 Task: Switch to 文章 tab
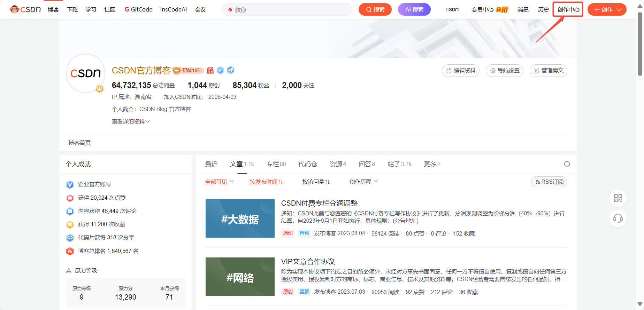pos(242,164)
